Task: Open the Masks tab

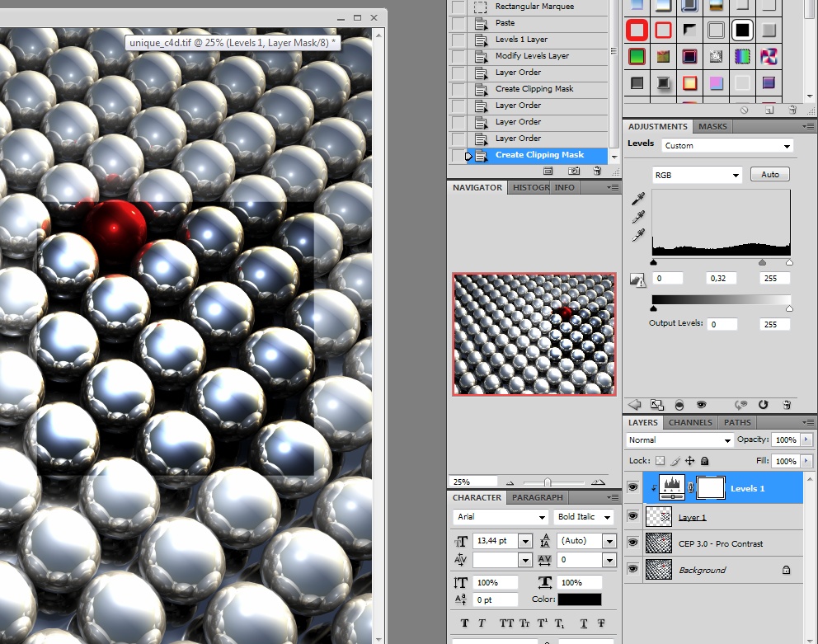Action: pos(712,126)
